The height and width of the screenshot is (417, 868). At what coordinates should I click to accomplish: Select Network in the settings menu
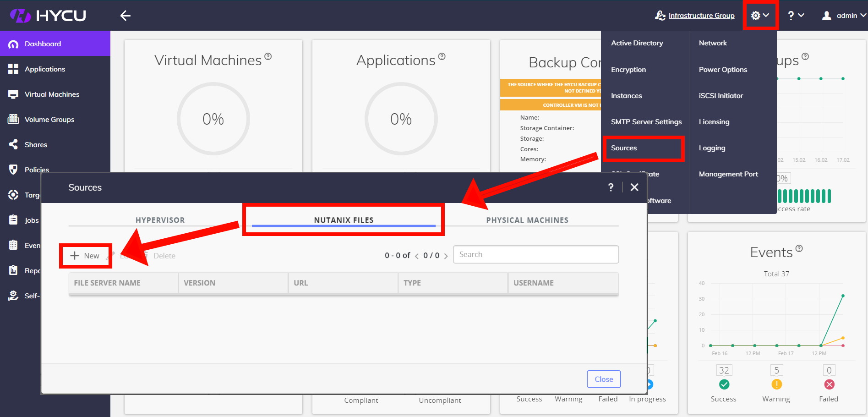(x=713, y=43)
